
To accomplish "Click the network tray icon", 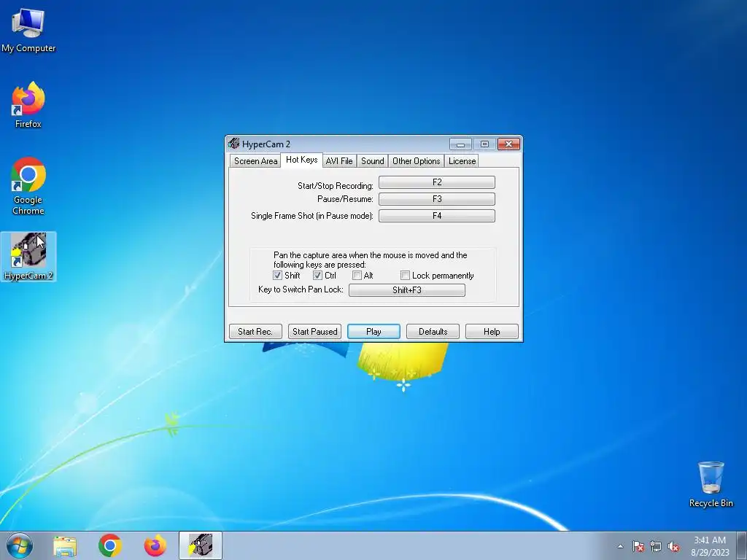I will [x=656, y=546].
